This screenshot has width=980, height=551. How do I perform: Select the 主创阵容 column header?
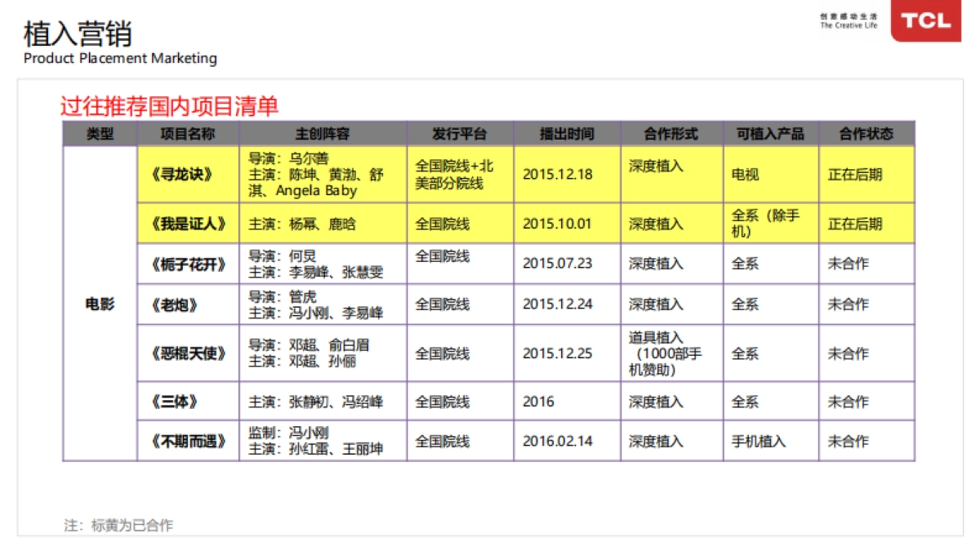(x=323, y=134)
